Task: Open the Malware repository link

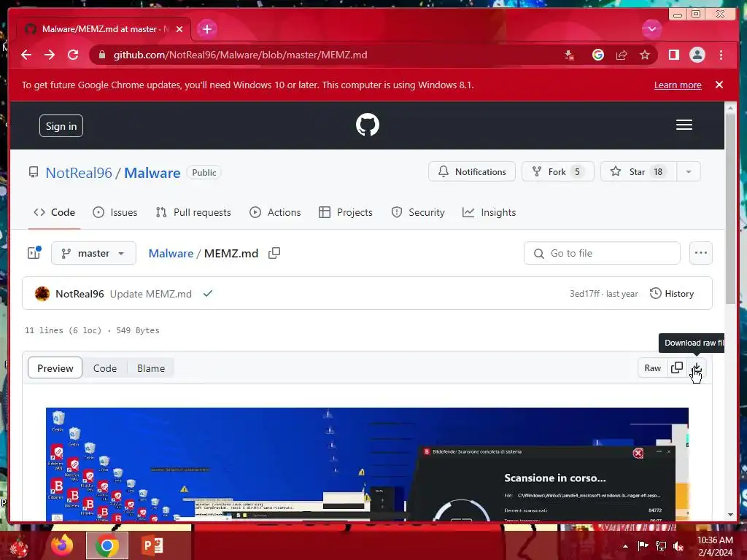Action: (x=152, y=172)
